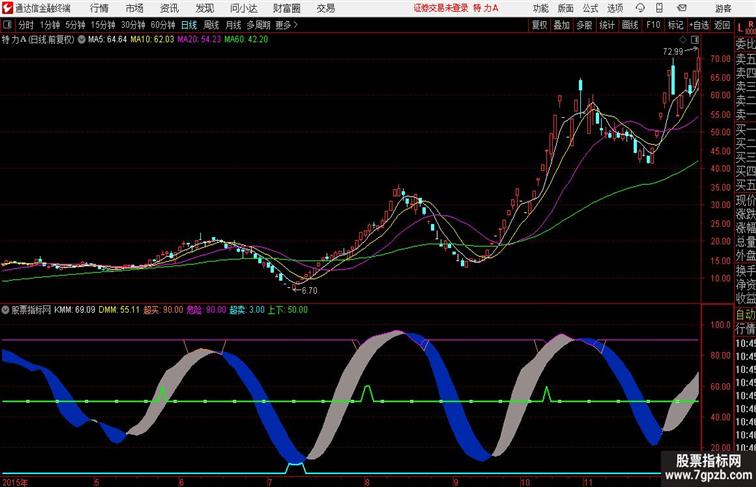
Task: Switch to the 5分钟 period tab
Action: click(x=75, y=25)
